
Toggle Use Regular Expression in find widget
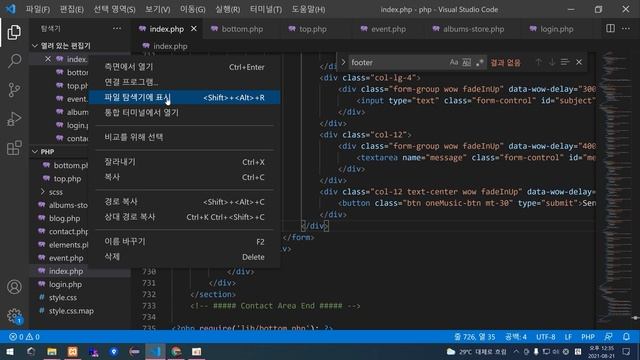click(480, 62)
